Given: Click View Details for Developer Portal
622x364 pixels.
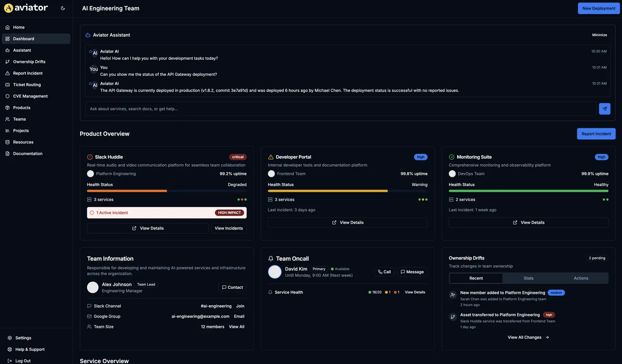Looking at the screenshot, I should [347, 223].
